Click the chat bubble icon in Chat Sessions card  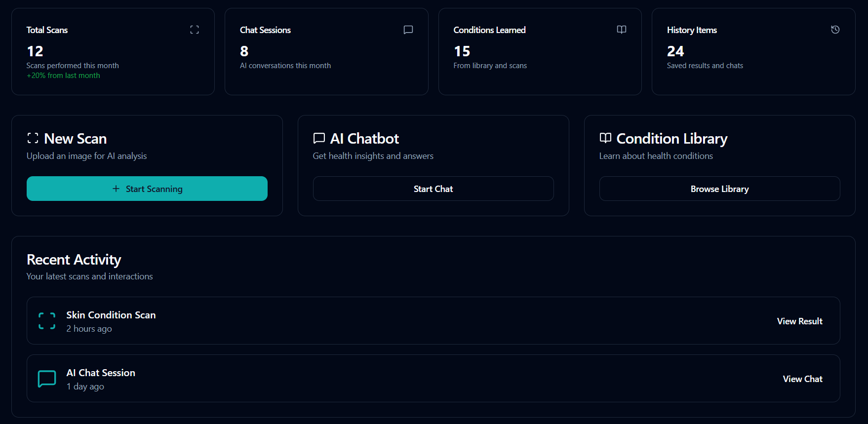[x=408, y=30]
